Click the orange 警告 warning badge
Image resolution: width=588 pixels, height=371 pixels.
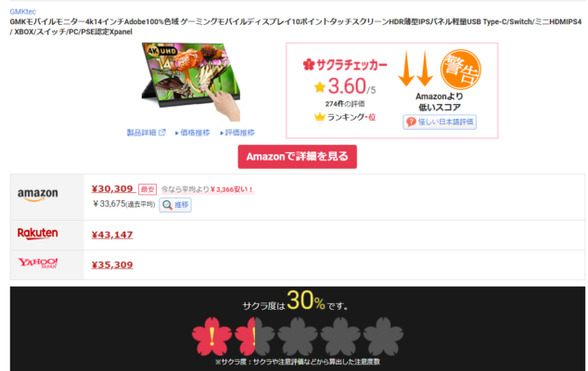coord(461,70)
